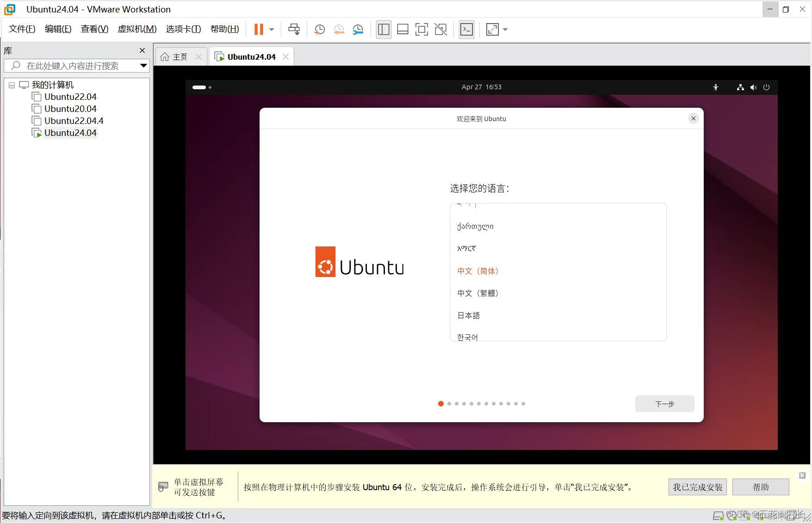Expand stretch display dropdown arrow
The width and height of the screenshot is (812, 523).
505,30
